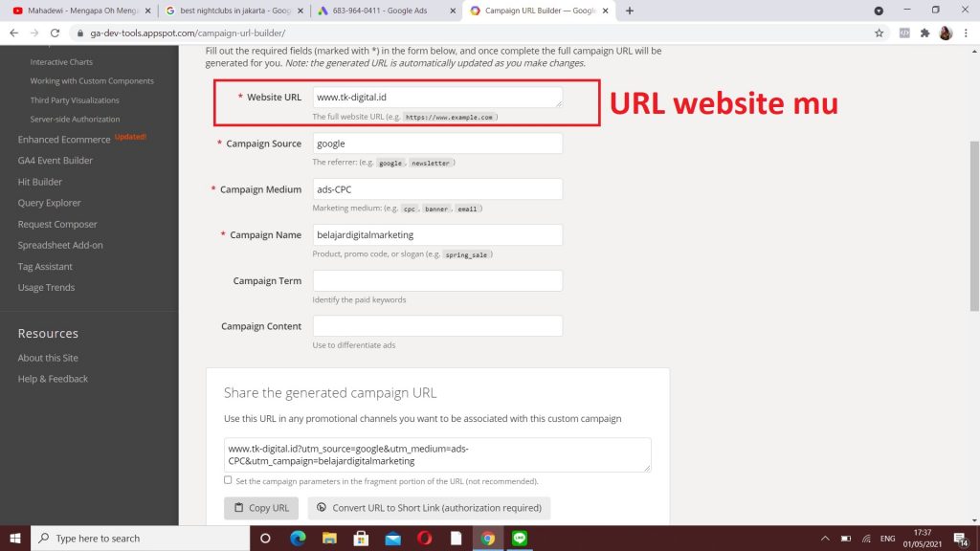Open Chrome's tab search dropdown arrow
Viewport: 980px width, 551px height.
click(879, 11)
